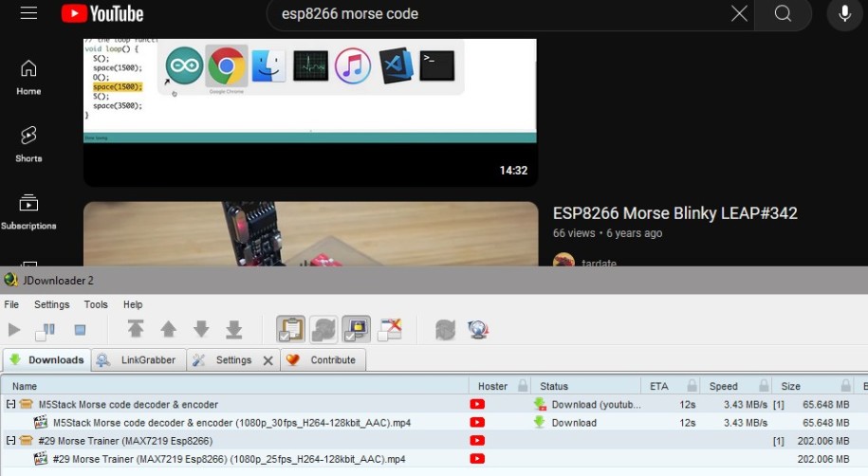Stop all downloads with stop button

(x=80, y=330)
